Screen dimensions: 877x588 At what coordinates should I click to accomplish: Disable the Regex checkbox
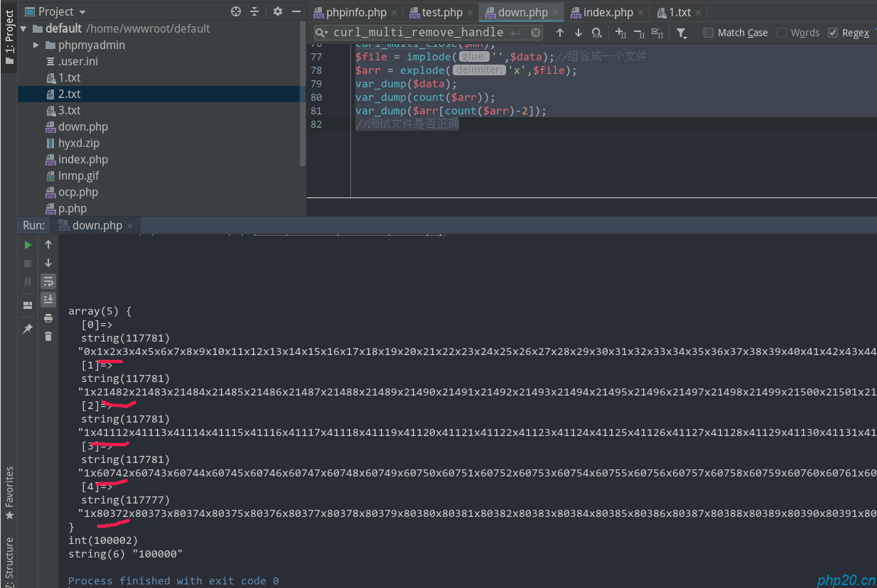833,33
